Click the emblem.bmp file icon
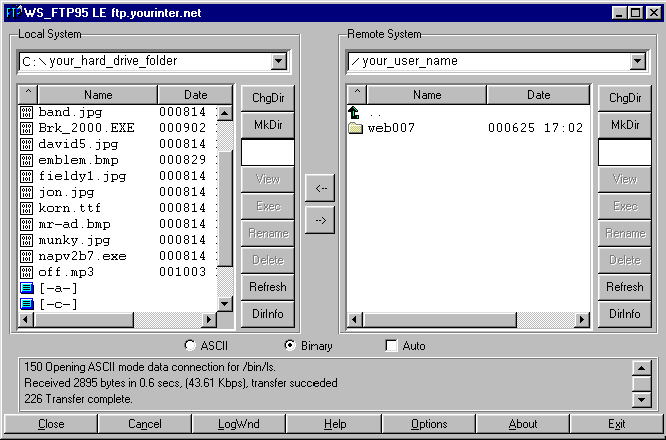The height and width of the screenshot is (440, 666). [26, 160]
